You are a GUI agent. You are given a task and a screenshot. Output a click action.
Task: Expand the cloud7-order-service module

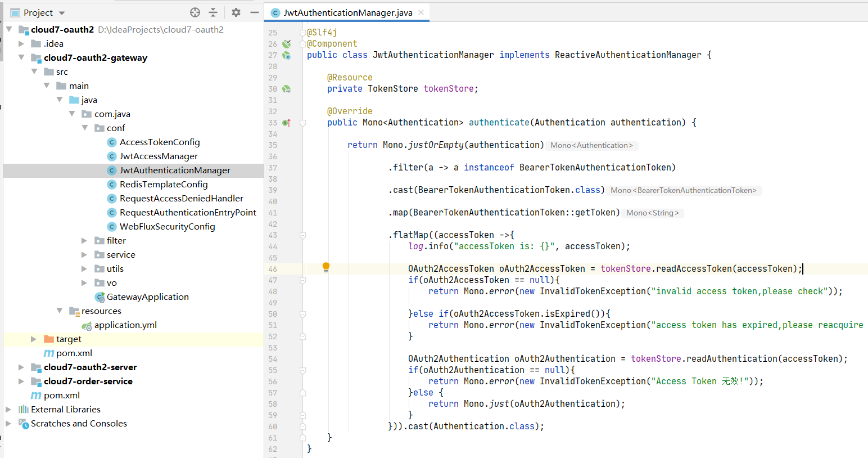click(x=21, y=381)
